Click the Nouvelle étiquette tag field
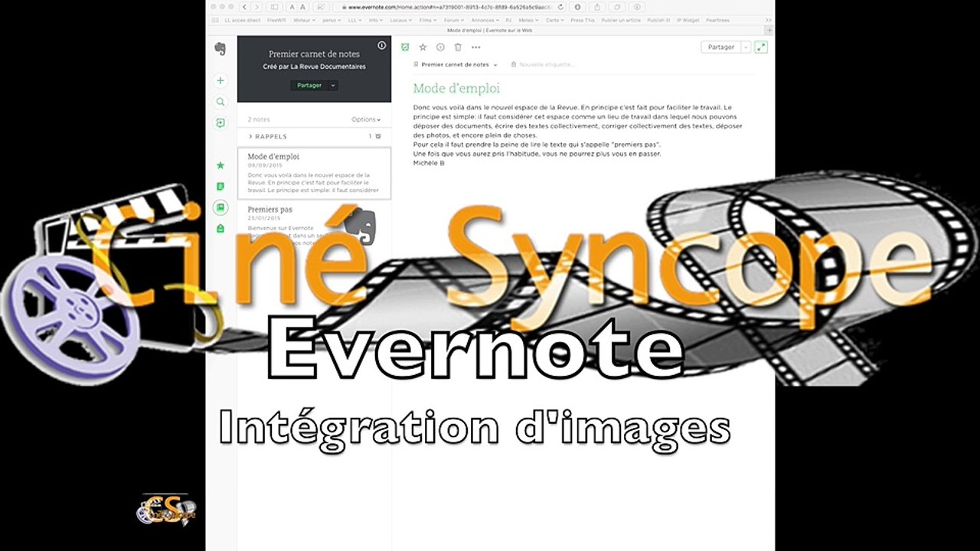This screenshot has height=551, width=980. (547, 65)
